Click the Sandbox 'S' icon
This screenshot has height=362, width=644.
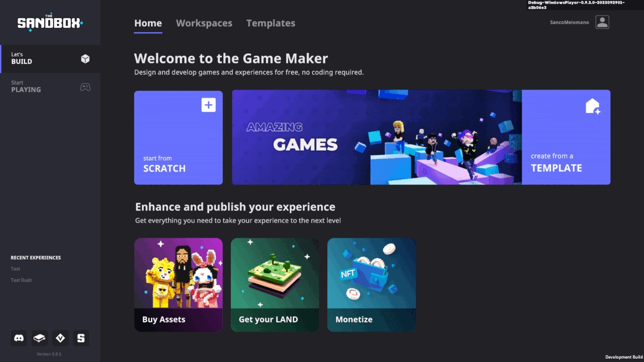(x=81, y=338)
